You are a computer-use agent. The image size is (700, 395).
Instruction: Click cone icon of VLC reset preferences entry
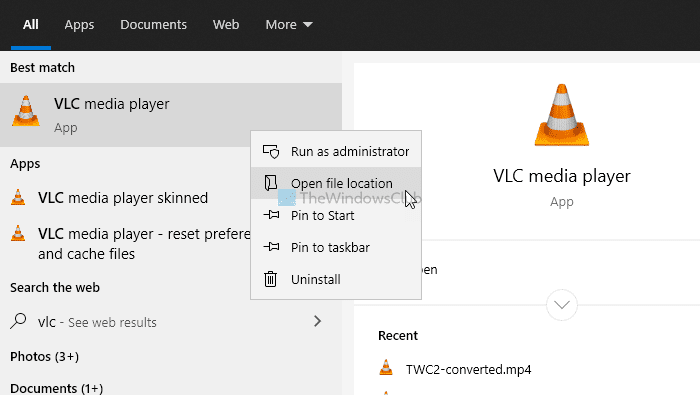18,233
